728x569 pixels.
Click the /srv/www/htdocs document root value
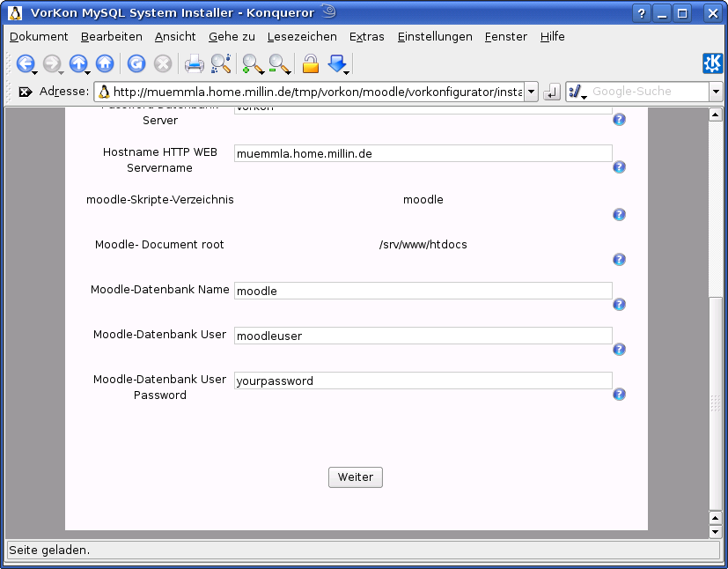[423, 244]
